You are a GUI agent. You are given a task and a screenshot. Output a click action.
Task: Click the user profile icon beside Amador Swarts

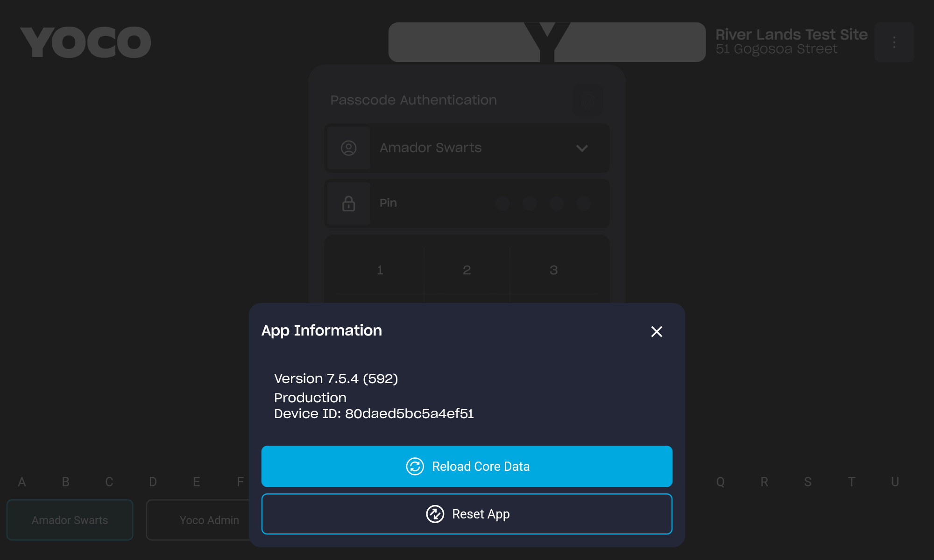click(348, 148)
